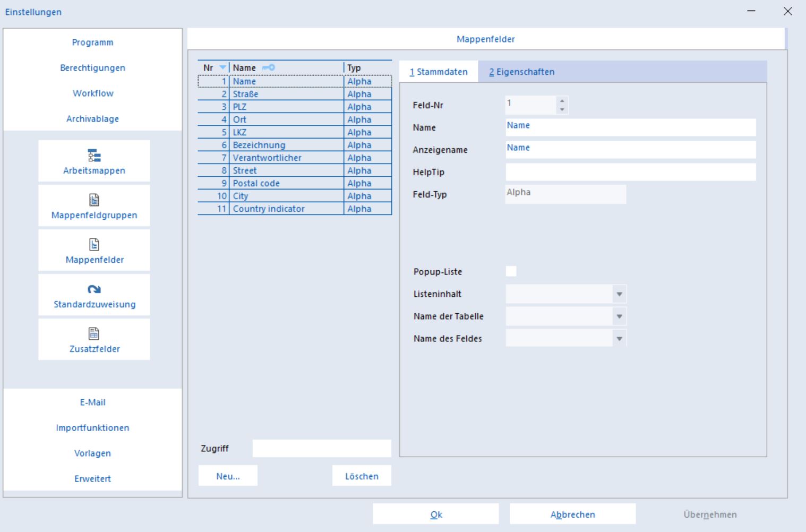The image size is (806, 532).
Task: Open the Programm settings section
Action: 92,42
